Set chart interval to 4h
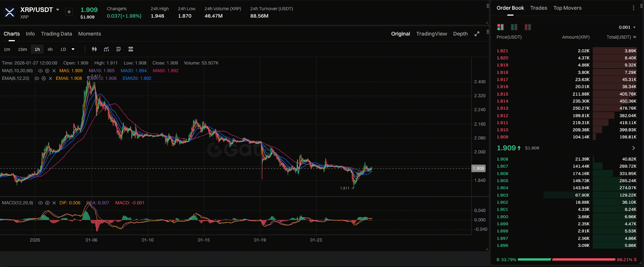The image size is (644, 267). coord(50,49)
